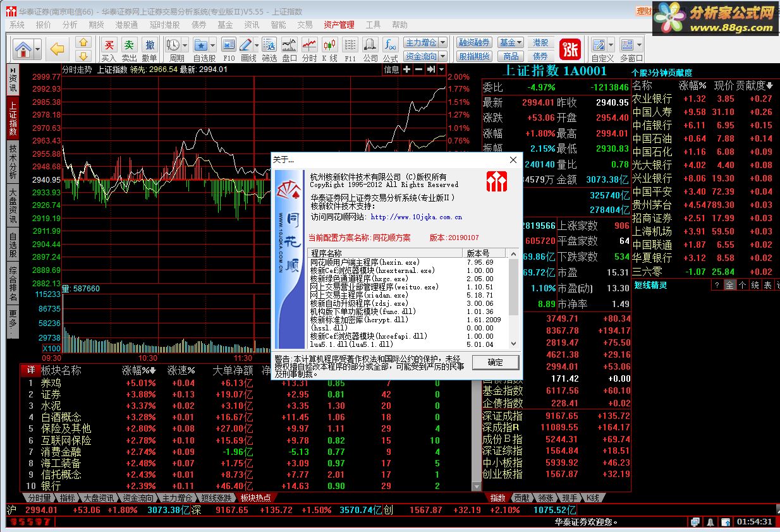Click the F11 toolbar icon
780x532 pixels.
[x=350, y=49]
